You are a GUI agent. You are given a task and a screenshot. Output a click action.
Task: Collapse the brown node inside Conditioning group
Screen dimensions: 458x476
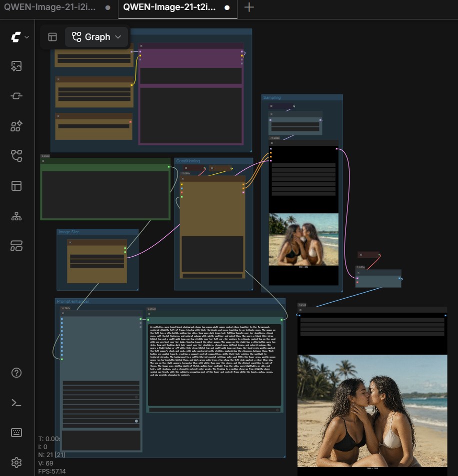click(x=182, y=179)
